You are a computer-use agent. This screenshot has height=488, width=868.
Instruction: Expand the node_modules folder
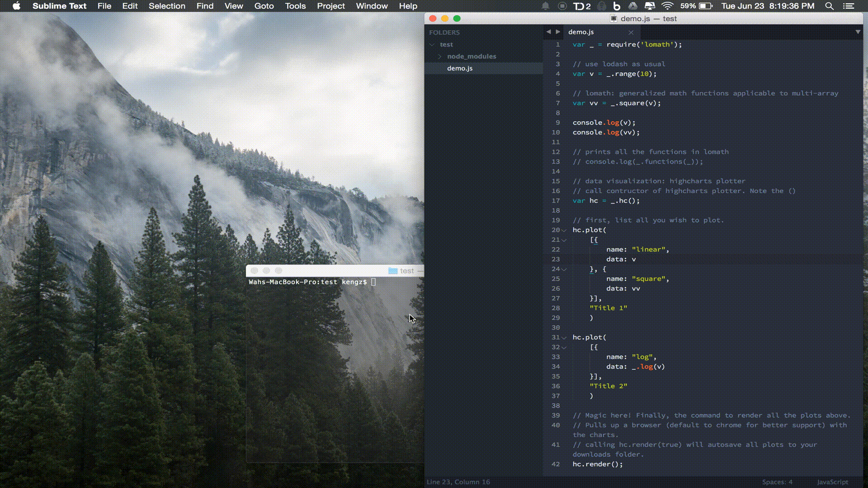click(x=439, y=56)
